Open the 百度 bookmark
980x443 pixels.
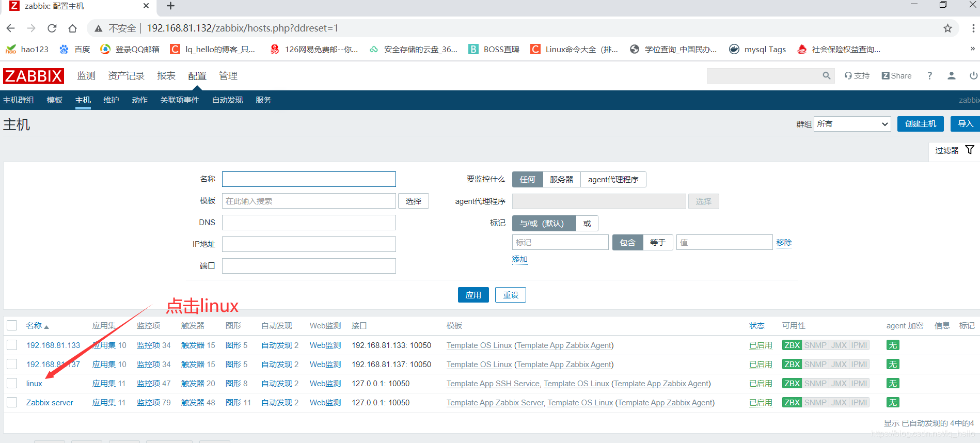pos(75,49)
